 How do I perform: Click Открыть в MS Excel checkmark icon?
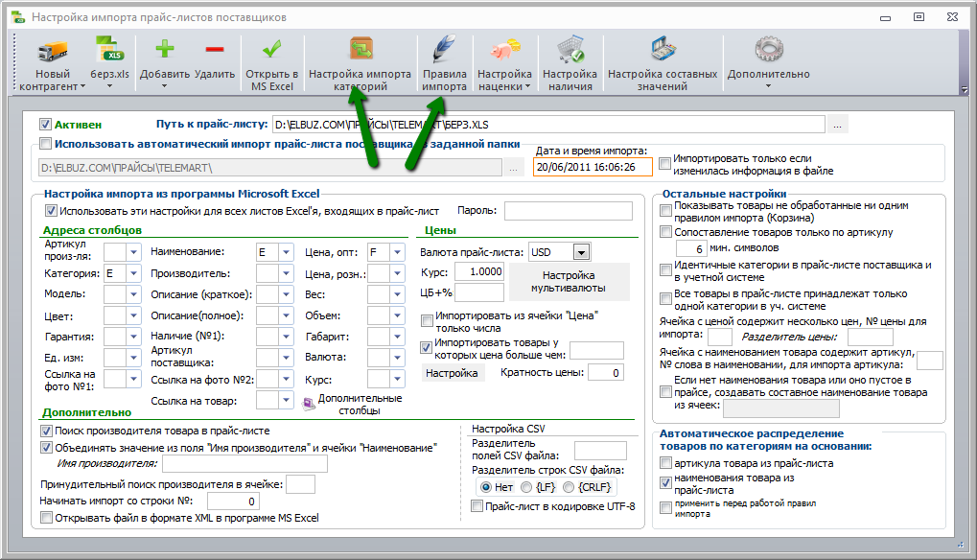271,49
